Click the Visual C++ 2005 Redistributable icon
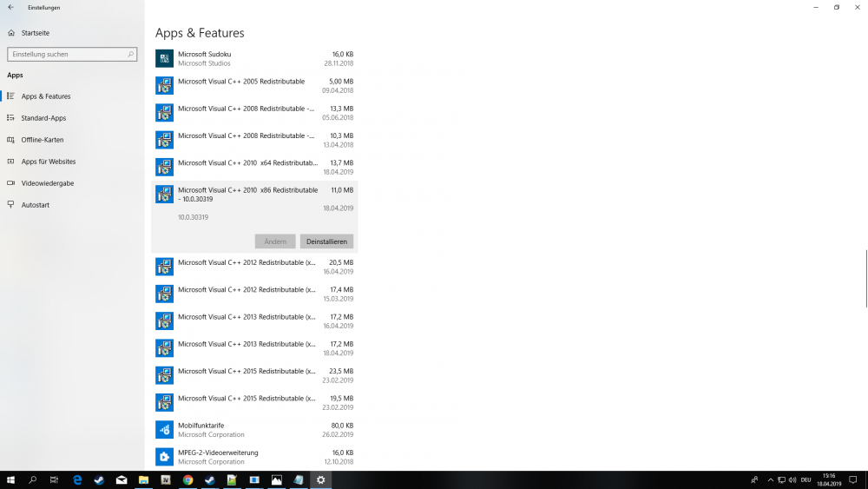The height and width of the screenshot is (489, 868). click(x=164, y=86)
